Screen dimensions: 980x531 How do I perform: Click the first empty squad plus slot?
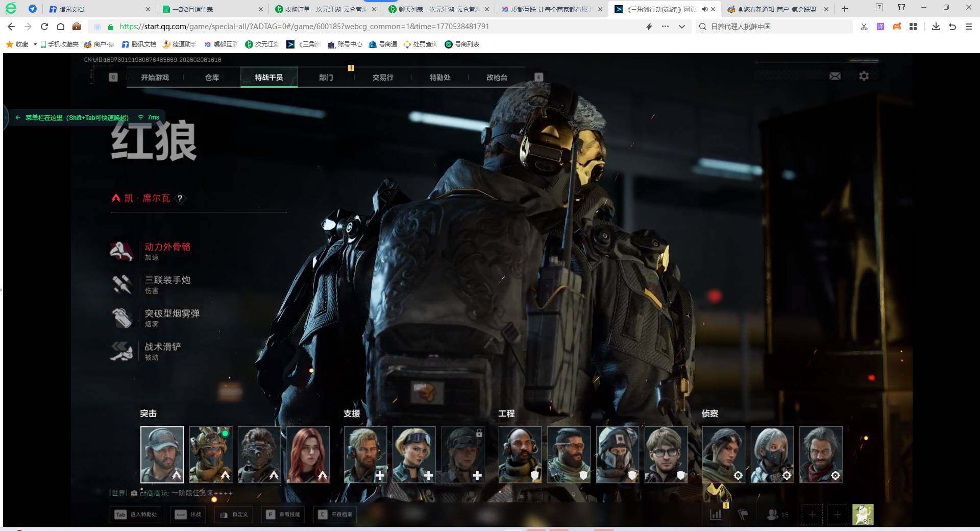pos(812,515)
